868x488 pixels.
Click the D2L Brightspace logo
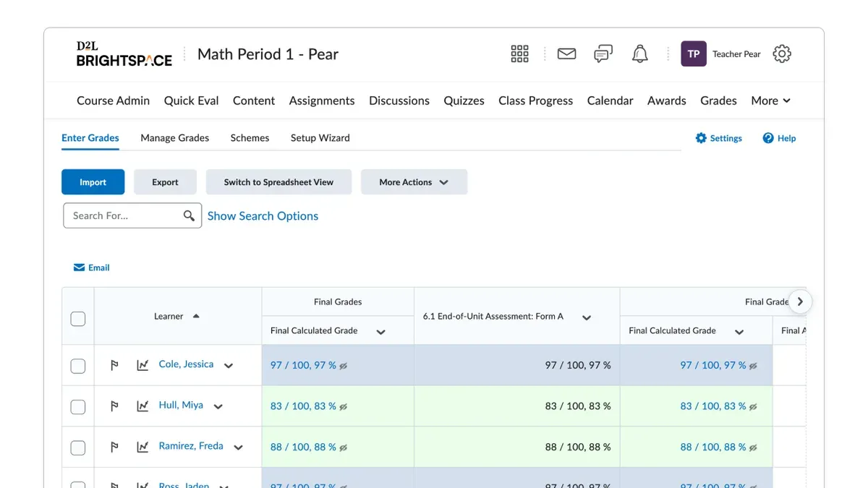coord(124,54)
